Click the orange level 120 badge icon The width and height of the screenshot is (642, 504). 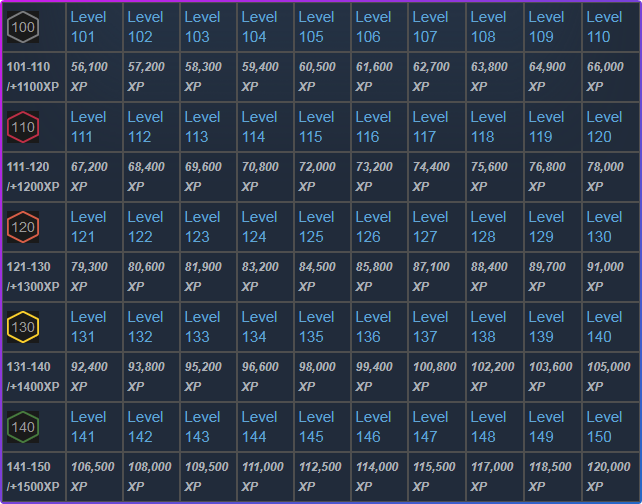(22, 227)
